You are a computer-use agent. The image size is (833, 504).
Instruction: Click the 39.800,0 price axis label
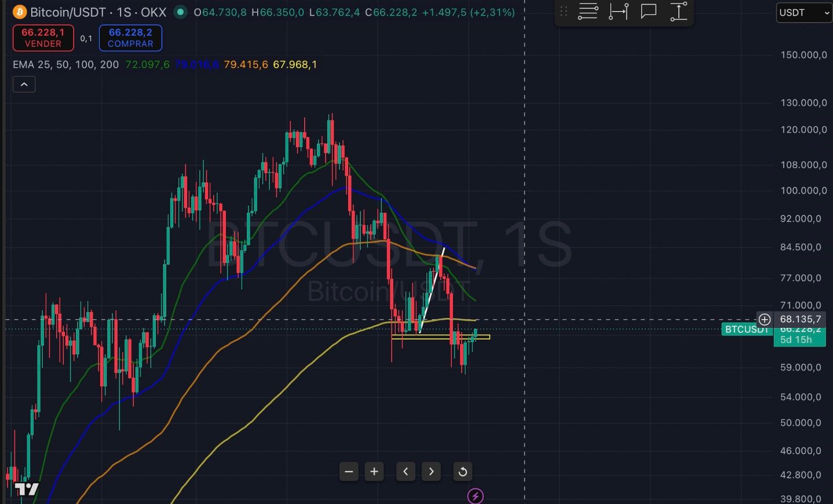801,499
